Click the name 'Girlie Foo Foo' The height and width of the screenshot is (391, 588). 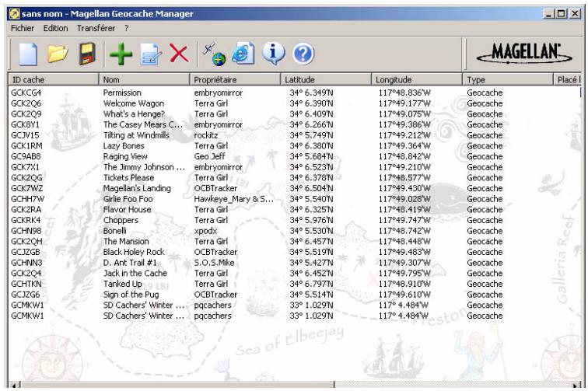(128, 199)
